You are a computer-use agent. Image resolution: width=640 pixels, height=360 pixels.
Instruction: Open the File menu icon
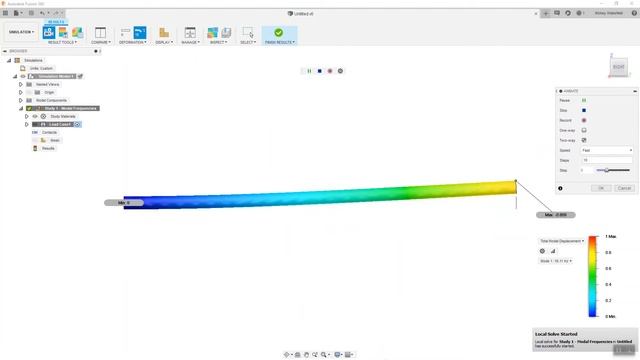click(17, 13)
